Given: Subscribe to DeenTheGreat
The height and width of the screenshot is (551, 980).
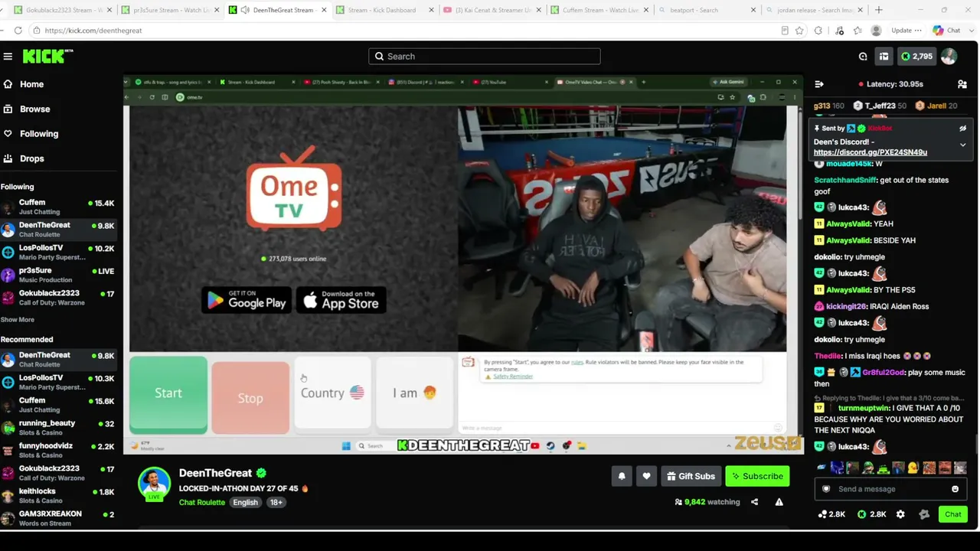Looking at the screenshot, I should point(757,476).
